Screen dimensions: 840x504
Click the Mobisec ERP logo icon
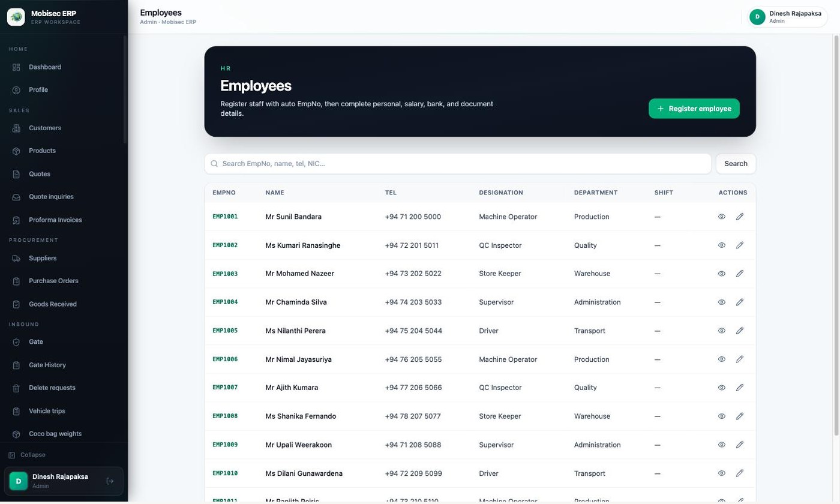coord(16,17)
